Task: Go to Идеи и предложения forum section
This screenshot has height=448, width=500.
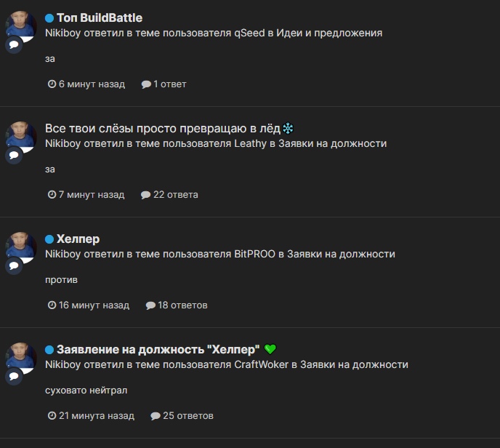Action: pos(329,33)
